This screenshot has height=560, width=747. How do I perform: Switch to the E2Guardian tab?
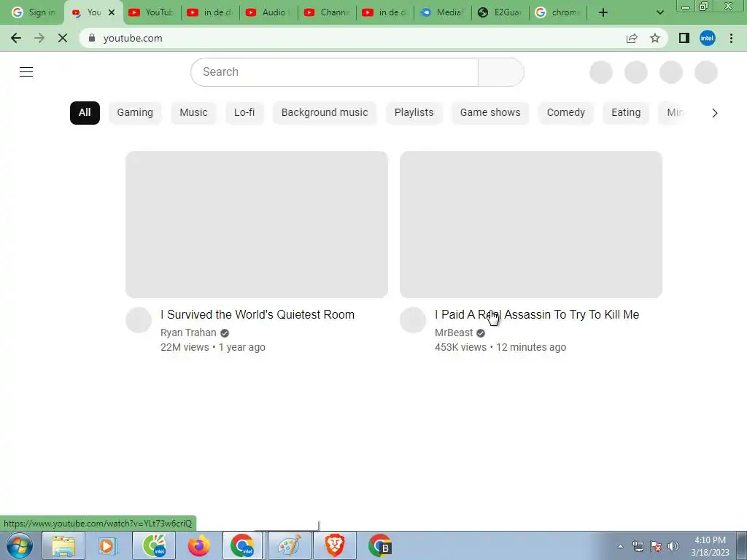point(500,12)
